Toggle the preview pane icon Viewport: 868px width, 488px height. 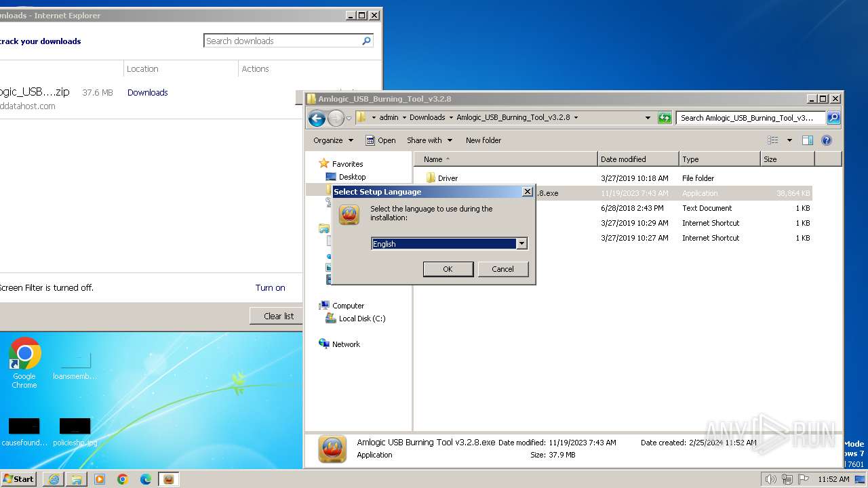pyautogui.click(x=808, y=140)
